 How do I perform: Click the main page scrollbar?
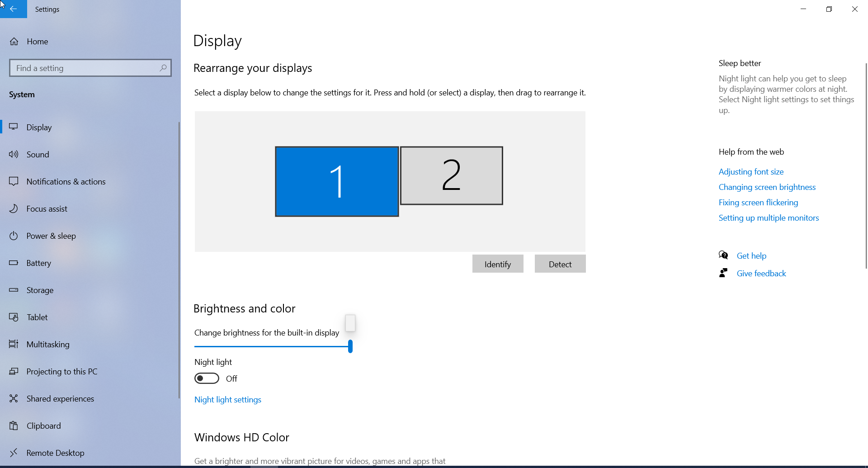click(x=866, y=166)
